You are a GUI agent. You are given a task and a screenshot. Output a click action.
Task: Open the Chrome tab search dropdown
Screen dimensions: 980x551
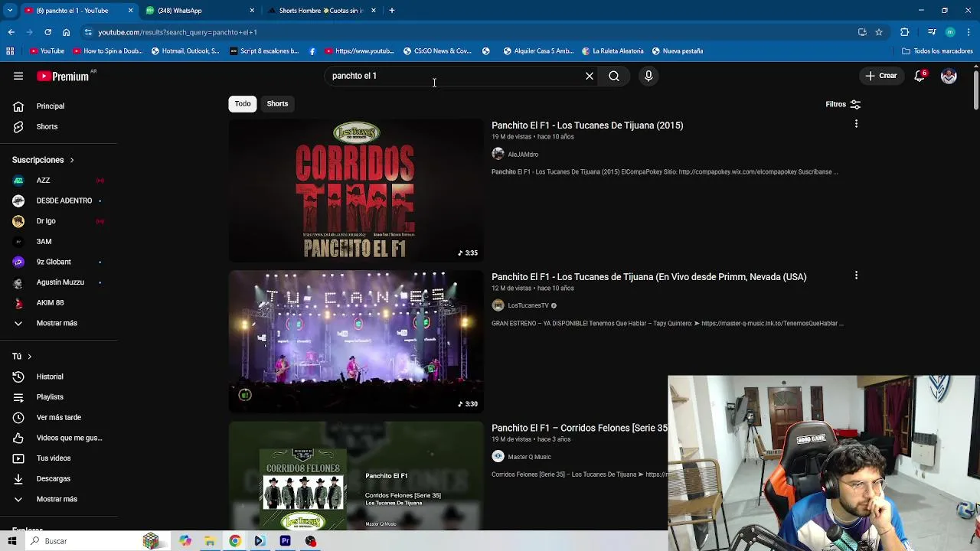pyautogui.click(x=9, y=11)
